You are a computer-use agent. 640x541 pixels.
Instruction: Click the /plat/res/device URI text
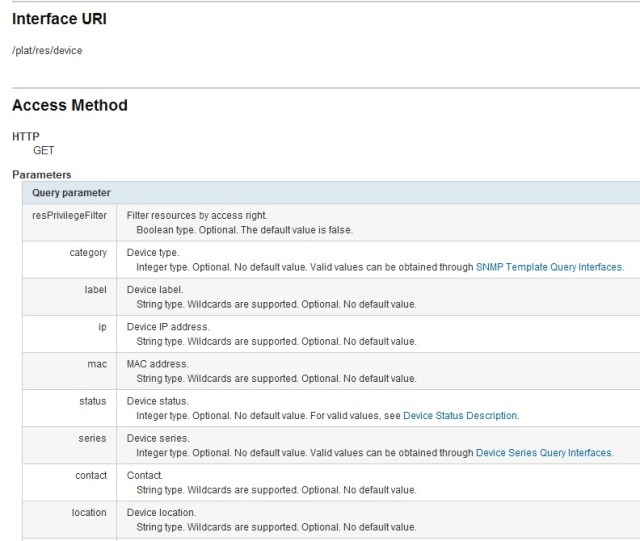coord(47,50)
